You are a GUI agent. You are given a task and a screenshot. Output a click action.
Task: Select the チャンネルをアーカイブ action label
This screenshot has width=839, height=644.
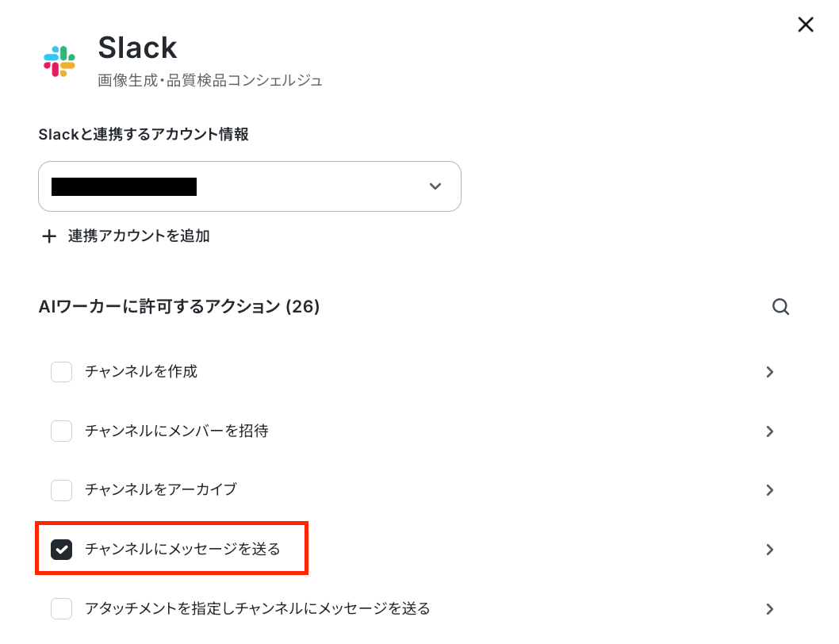tap(160, 490)
